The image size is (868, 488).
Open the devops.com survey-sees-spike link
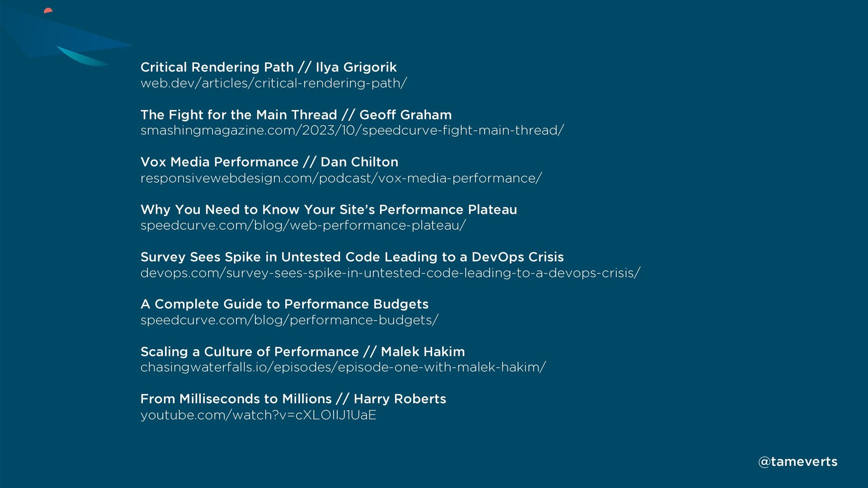coord(390,273)
